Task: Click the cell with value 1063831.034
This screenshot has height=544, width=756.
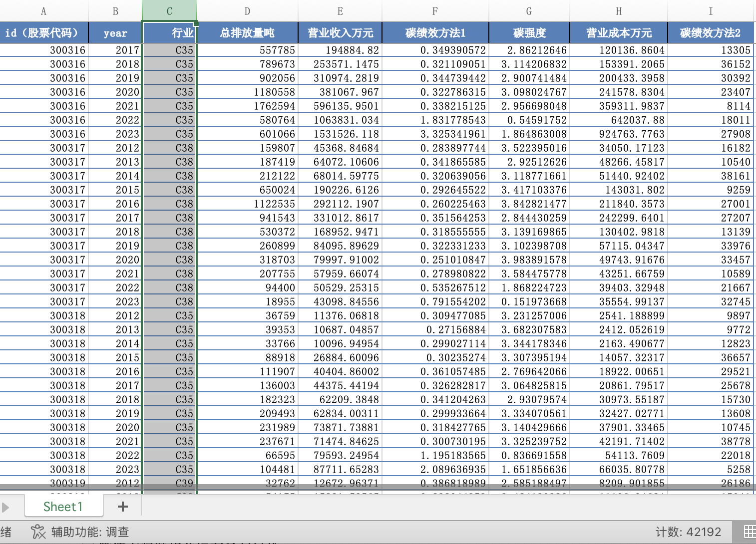Action: click(x=340, y=120)
